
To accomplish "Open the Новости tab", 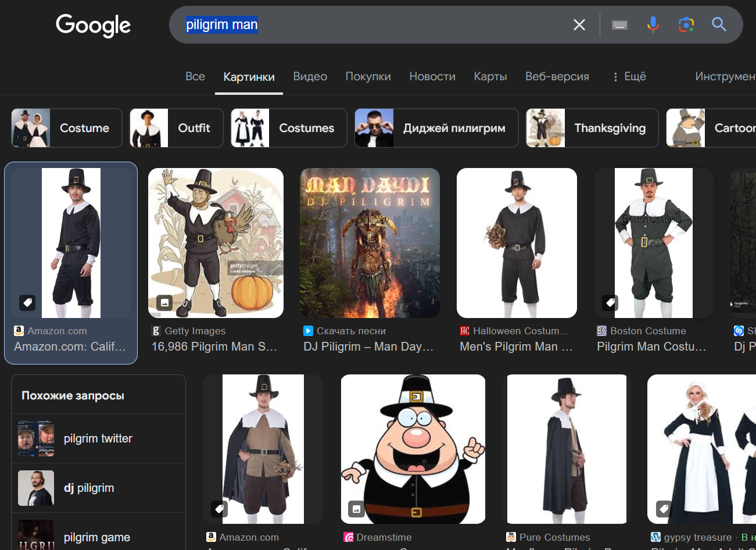I will coord(432,76).
